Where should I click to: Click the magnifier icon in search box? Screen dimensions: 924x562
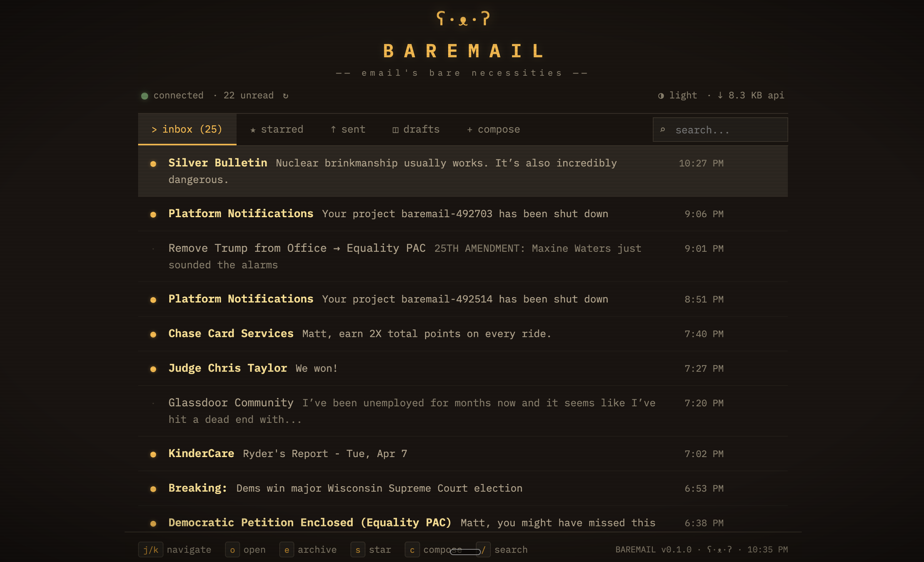pos(662,130)
